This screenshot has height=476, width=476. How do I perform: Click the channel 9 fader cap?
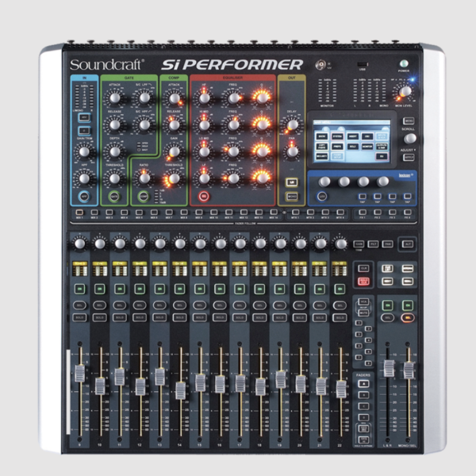[x=80, y=374]
